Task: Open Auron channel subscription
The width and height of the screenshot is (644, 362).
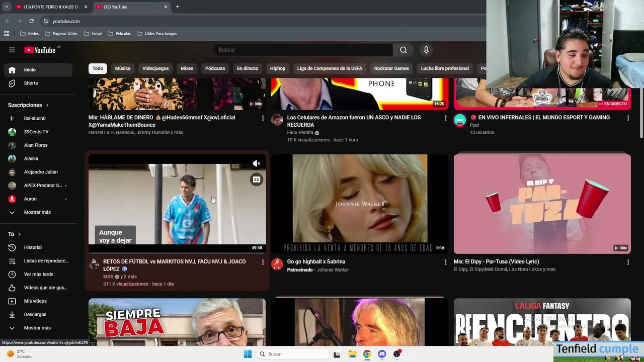Action: click(38, 199)
